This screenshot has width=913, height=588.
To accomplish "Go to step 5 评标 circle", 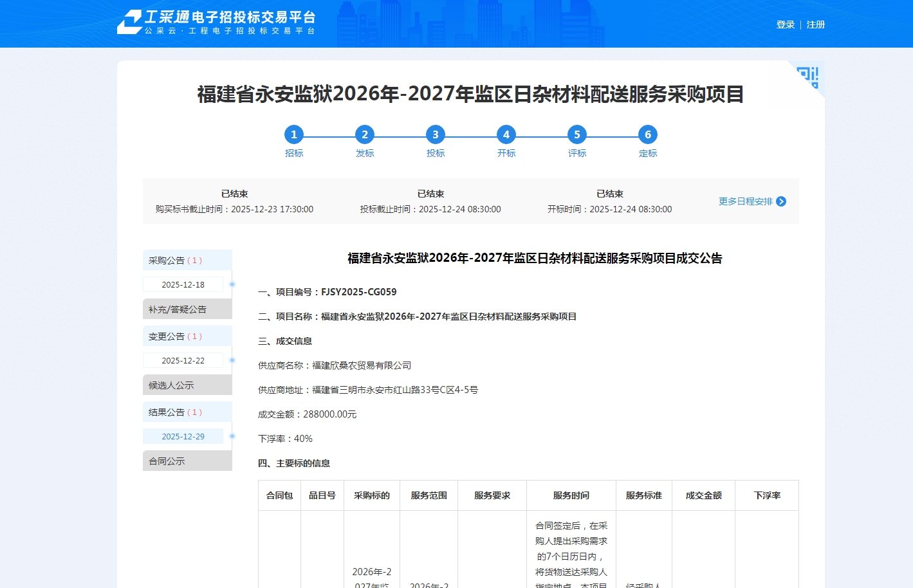I will click(x=577, y=134).
